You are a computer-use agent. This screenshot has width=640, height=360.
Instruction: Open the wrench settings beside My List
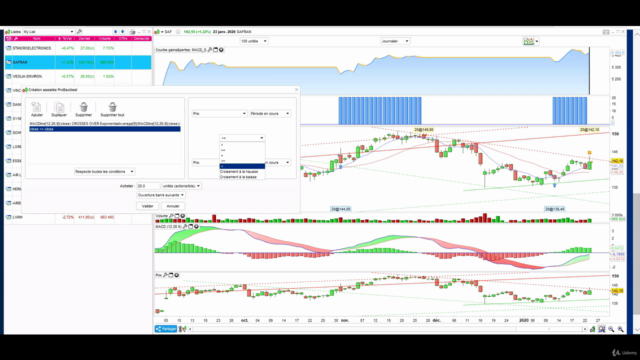[80, 31]
